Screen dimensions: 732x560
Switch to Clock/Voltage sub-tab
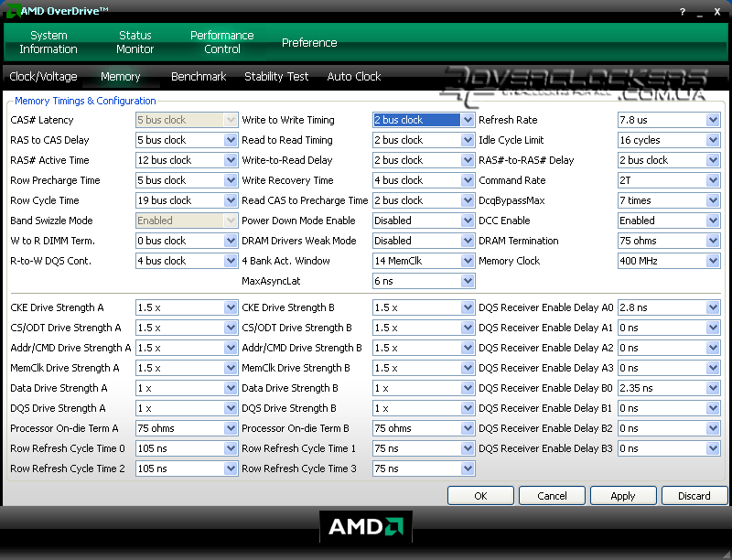tap(43, 77)
